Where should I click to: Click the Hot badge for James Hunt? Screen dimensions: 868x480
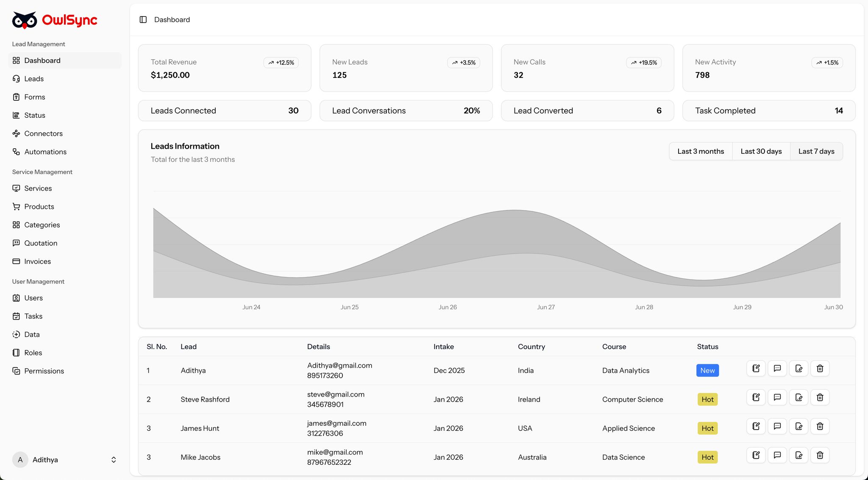click(707, 428)
